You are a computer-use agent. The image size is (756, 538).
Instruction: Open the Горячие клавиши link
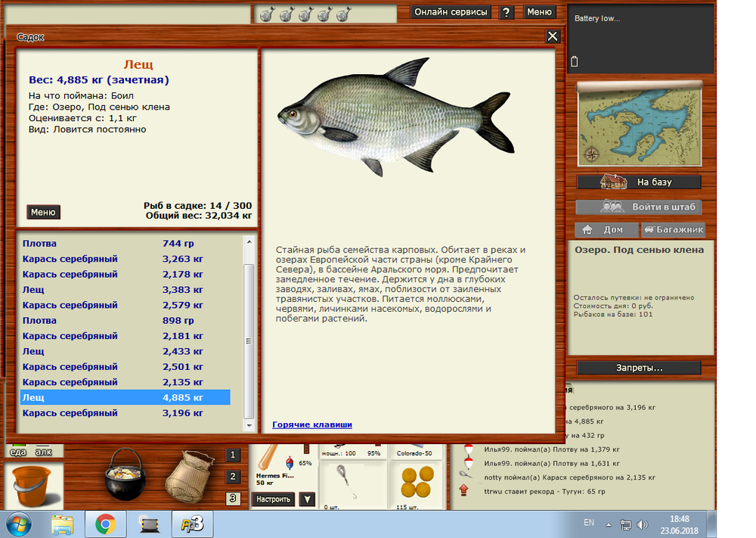pyautogui.click(x=312, y=425)
